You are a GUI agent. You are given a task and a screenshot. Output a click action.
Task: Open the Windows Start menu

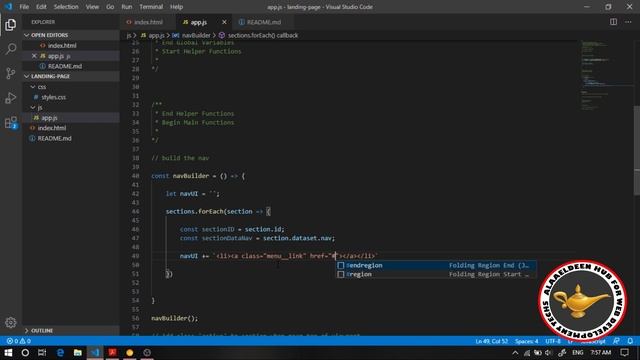8,353
